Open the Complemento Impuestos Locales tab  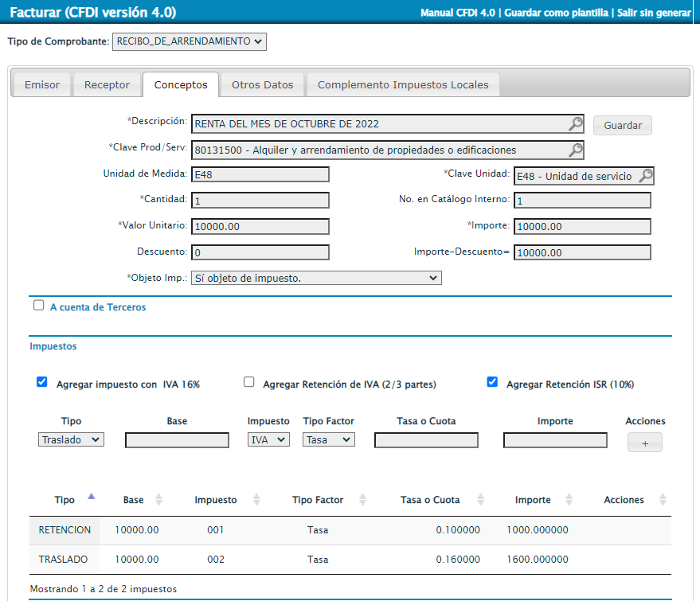(403, 84)
